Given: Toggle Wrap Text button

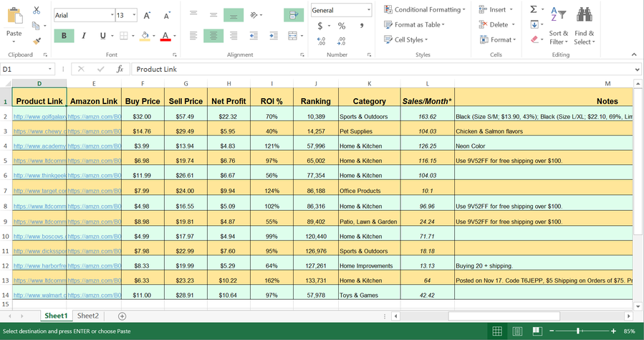Looking at the screenshot, I should coord(294,15).
